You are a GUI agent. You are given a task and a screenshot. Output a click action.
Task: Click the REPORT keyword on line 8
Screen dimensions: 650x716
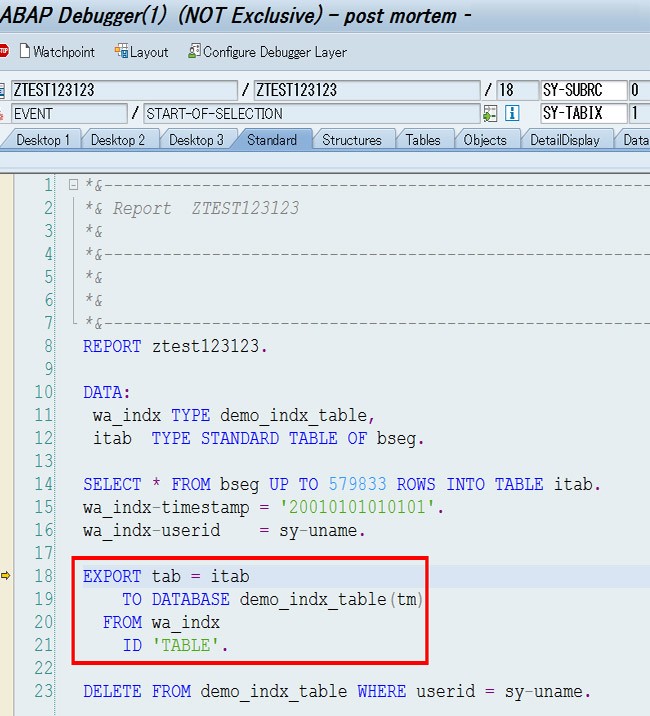112,346
